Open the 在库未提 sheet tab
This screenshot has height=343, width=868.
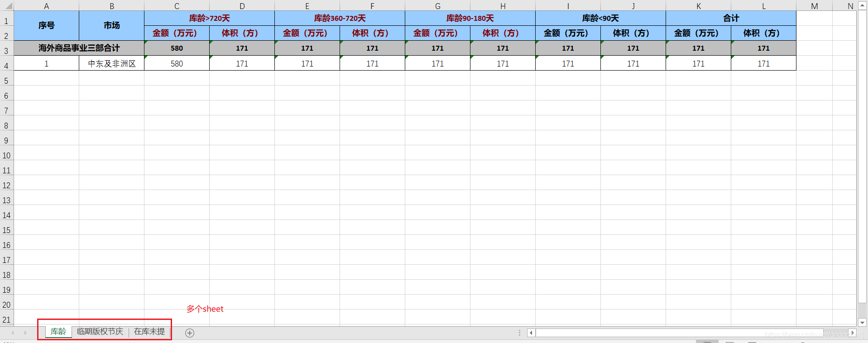(x=149, y=332)
